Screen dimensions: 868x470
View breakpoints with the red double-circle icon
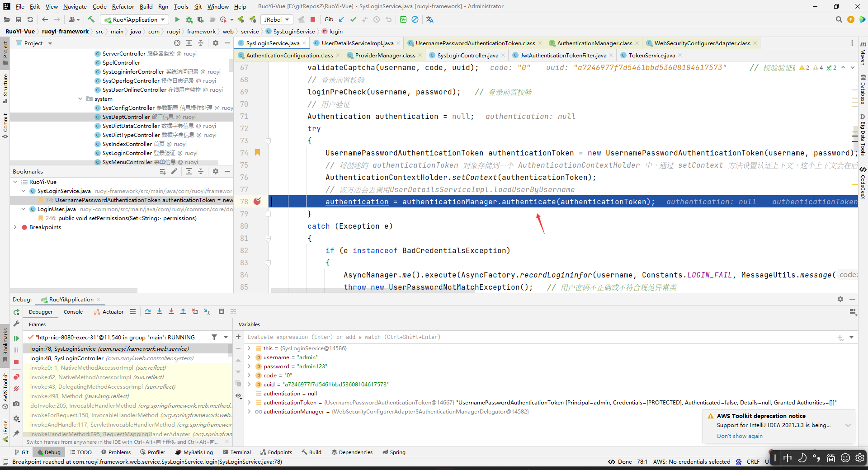coord(16,377)
